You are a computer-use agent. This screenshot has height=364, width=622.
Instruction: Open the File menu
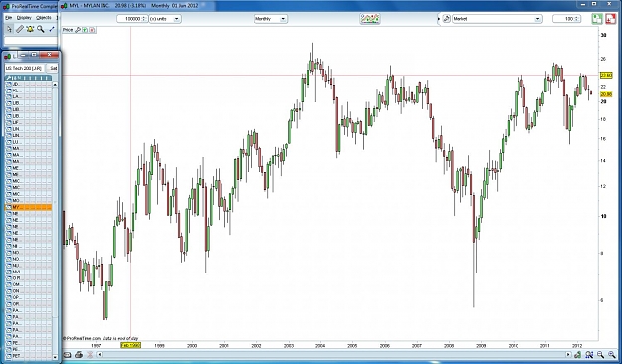(9, 18)
